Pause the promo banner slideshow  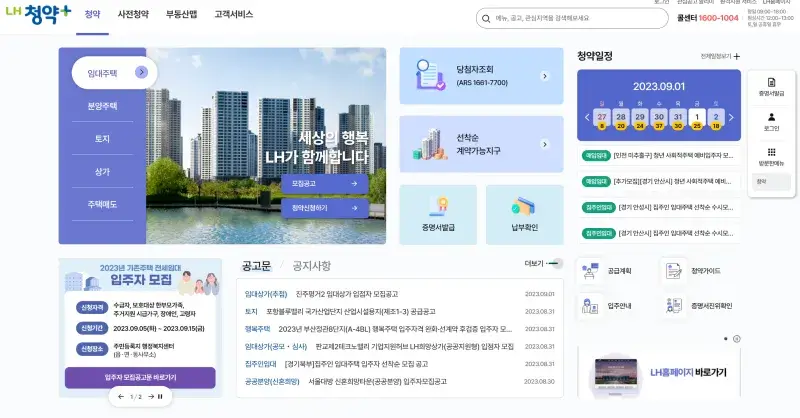(160, 397)
